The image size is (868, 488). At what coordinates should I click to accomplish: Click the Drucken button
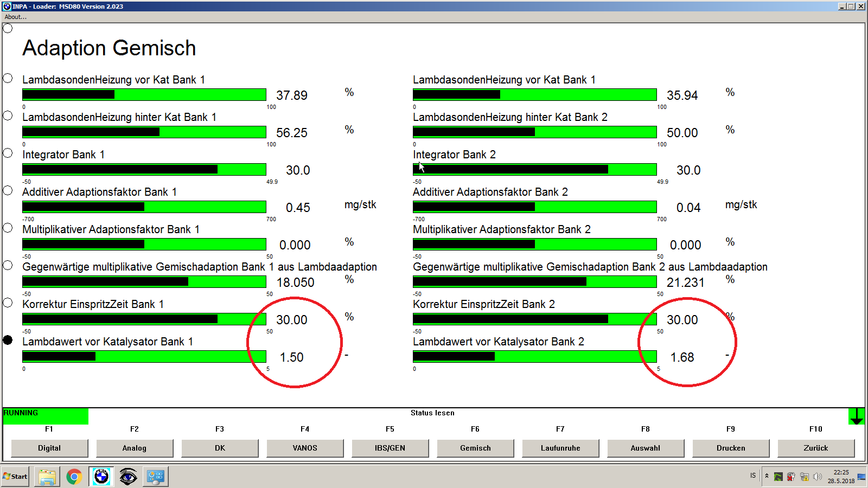[x=730, y=448]
